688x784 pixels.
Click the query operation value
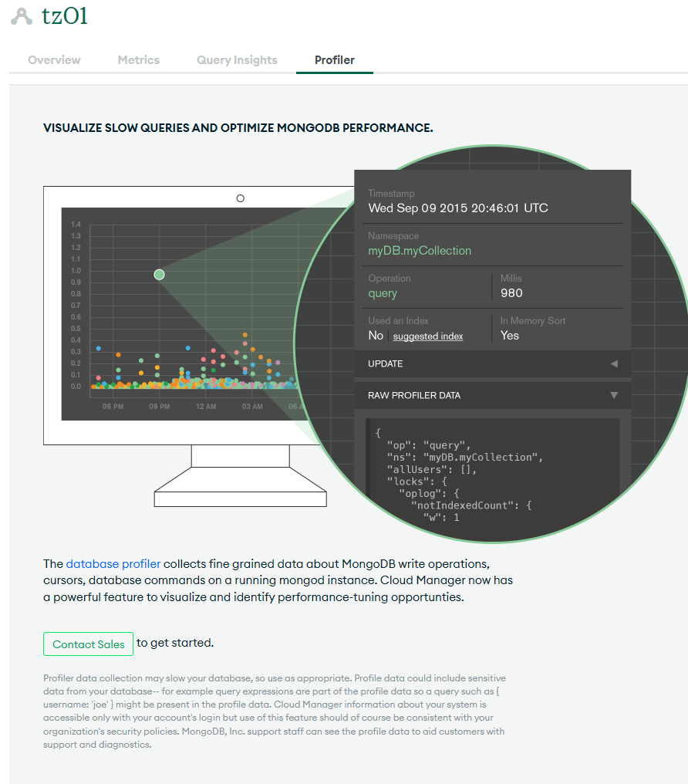tap(383, 293)
